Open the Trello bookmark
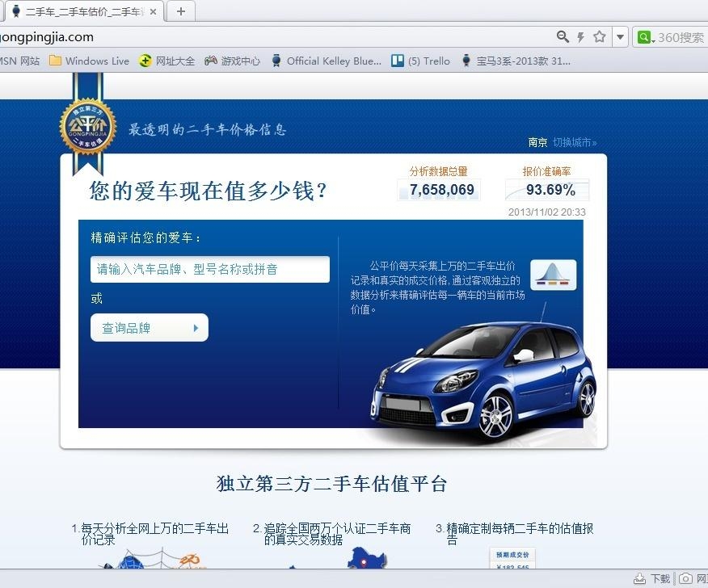This screenshot has width=708, height=588. pyautogui.click(x=420, y=61)
